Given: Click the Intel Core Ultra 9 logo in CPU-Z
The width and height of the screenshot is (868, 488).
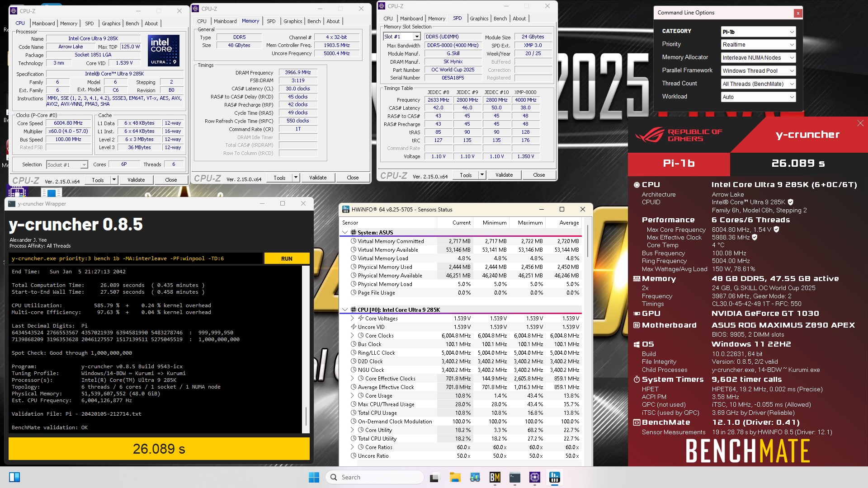Looking at the screenshot, I should tap(164, 51).
